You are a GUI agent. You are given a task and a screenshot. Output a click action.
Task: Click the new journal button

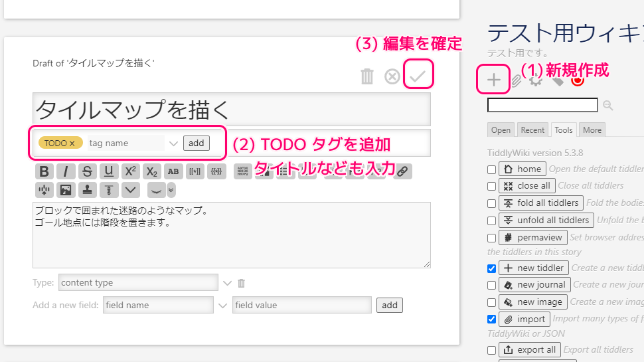click(x=534, y=285)
